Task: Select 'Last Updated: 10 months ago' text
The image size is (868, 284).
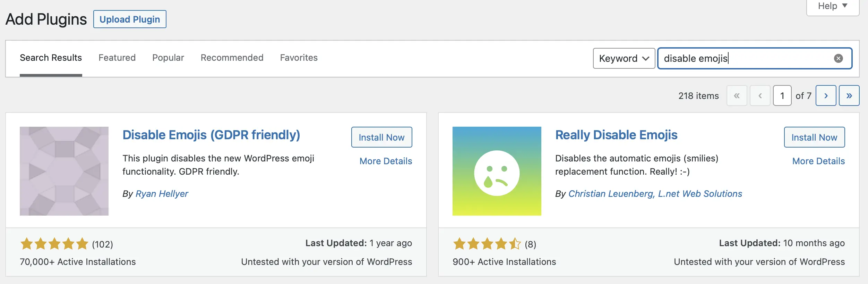Action: pos(782,243)
